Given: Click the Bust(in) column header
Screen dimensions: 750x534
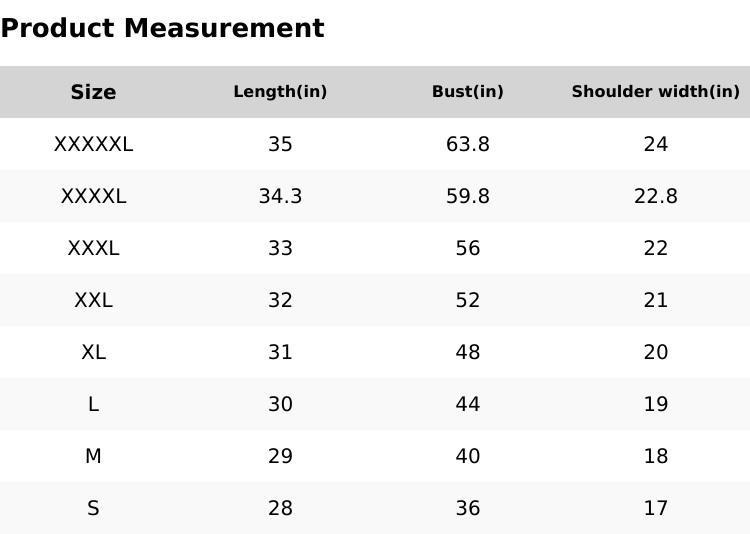Looking at the screenshot, I should [467, 92].
